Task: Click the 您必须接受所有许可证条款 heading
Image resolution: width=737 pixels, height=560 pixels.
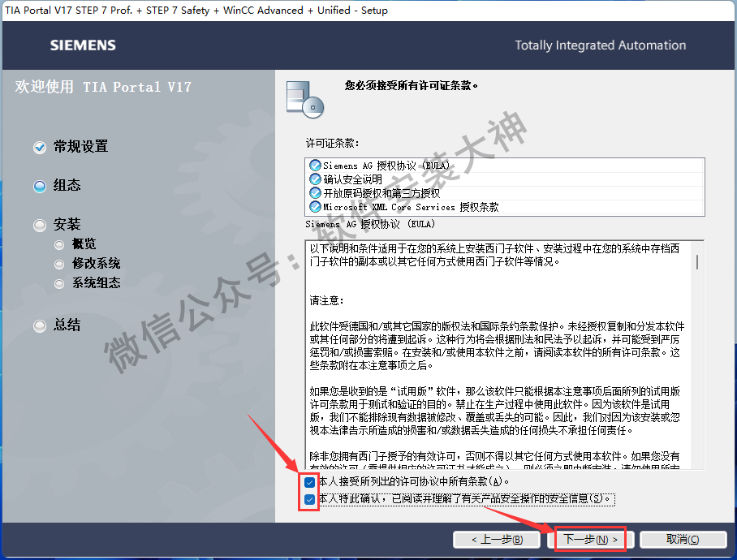Action: tap(412, 85)
